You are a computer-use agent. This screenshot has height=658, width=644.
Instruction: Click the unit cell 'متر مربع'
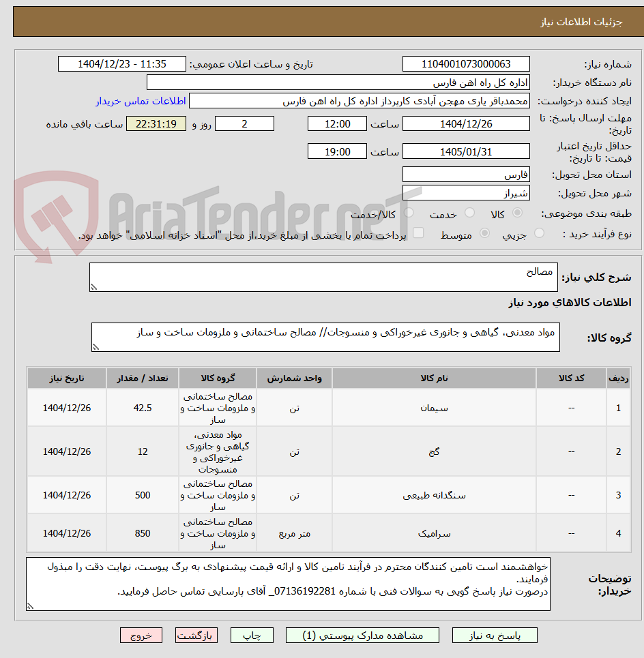point(294,533)
